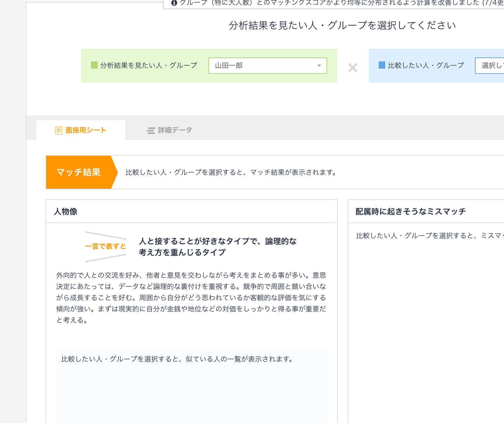Click the info icon in the update banner
The image size is (504, 423).
[174, 3]
